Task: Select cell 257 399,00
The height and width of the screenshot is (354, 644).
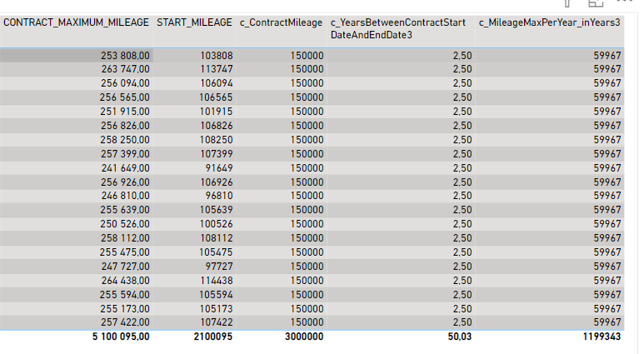Action: pos(125,154)
